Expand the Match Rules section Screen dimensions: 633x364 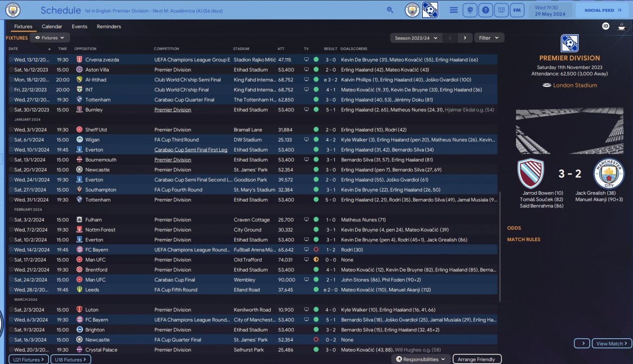[x=524, y=240]
